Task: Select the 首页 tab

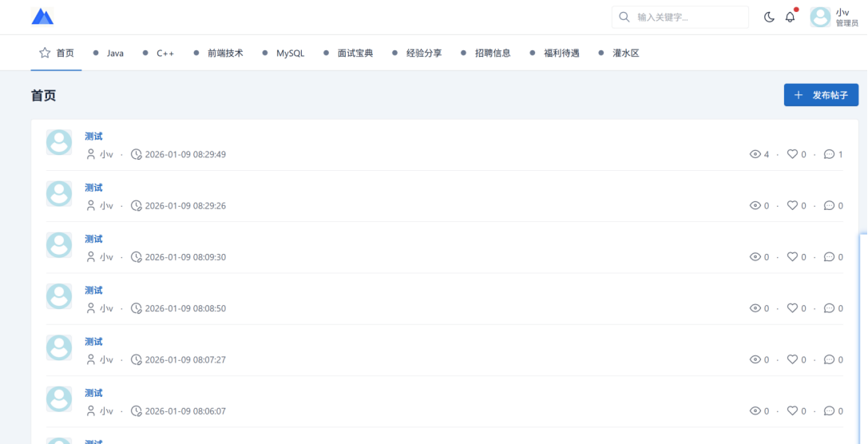Action: point(57,54)
